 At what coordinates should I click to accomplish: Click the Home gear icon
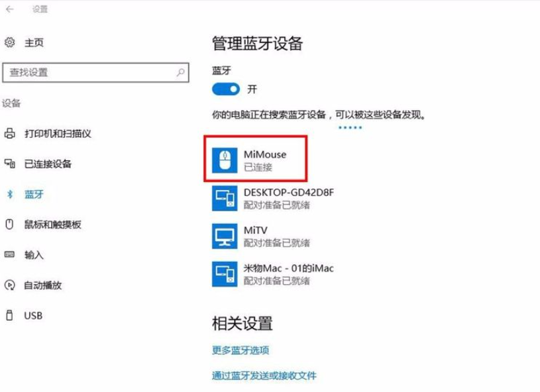pyautogui.click(x=10, y=42)
